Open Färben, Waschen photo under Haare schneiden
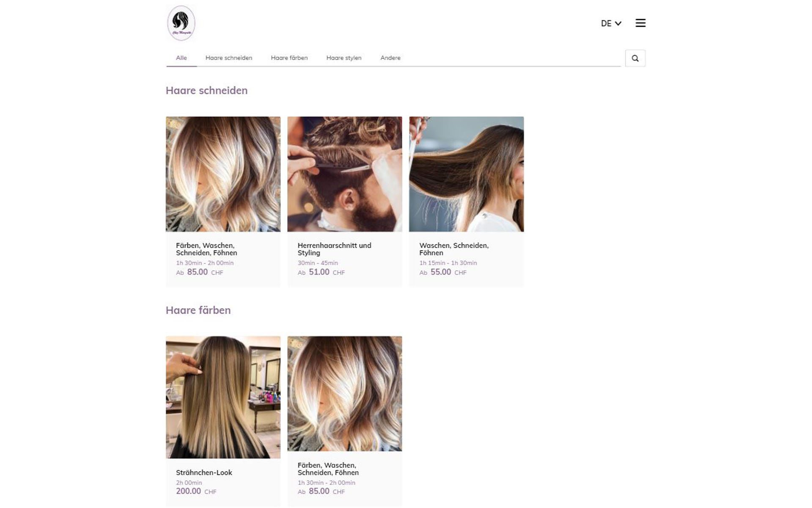Screen dimensions: 812x508 (x=223, y=174)
